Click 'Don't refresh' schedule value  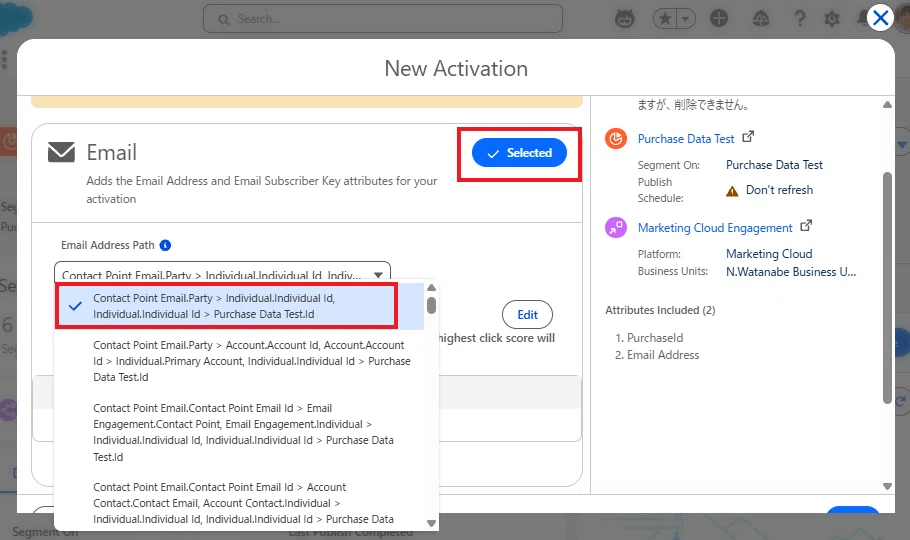[x=779, y=190]
